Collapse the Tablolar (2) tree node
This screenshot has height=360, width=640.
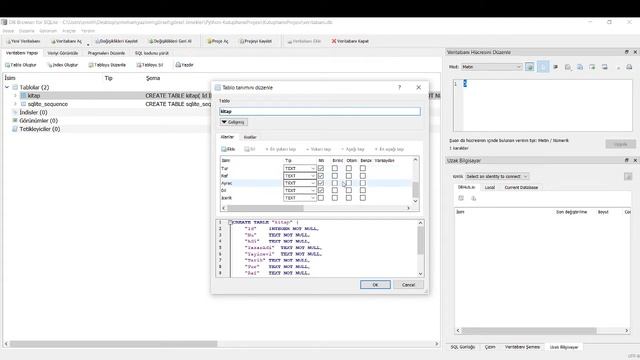tap(7, 87)
